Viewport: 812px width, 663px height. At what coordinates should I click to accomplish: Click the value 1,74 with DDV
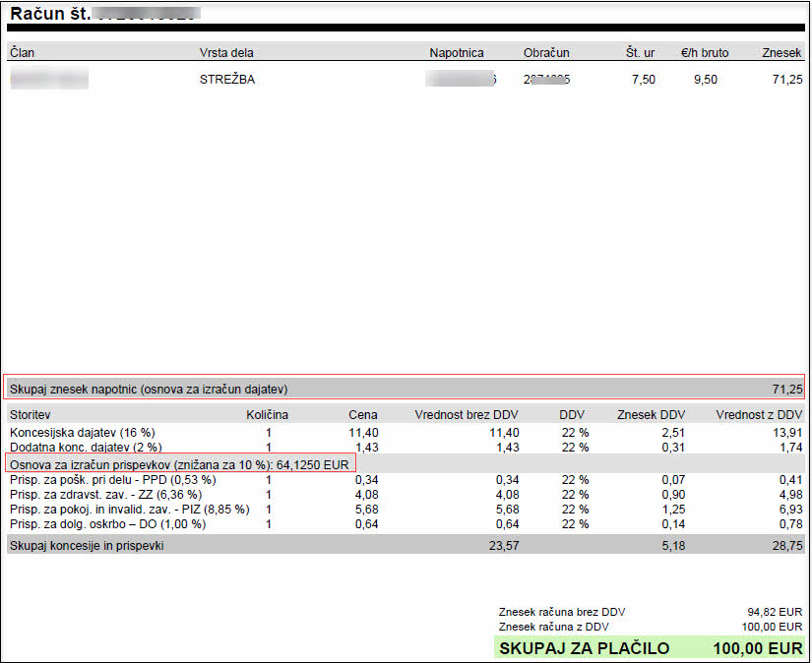point(790,448)
